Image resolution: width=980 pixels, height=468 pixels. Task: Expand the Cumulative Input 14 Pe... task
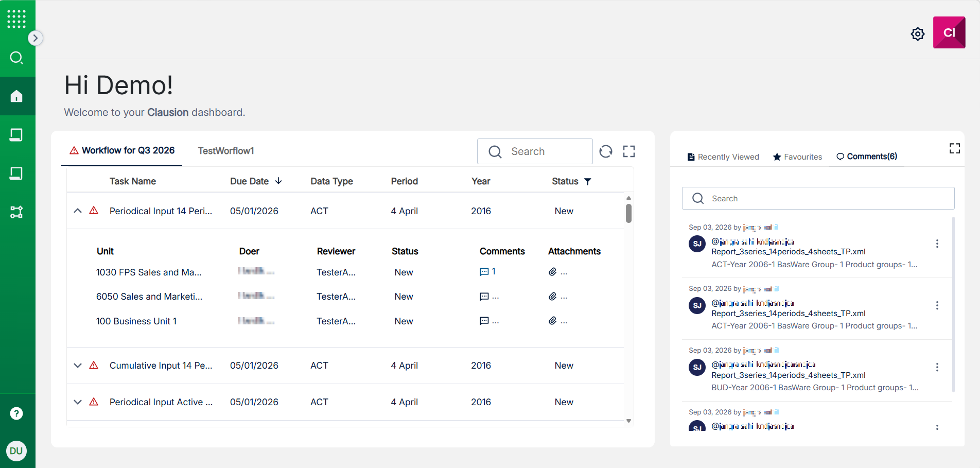78,366
